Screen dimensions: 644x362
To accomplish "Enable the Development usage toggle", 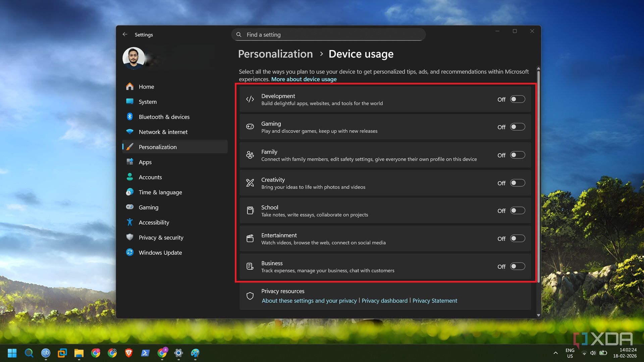I will tap(517, 99).
